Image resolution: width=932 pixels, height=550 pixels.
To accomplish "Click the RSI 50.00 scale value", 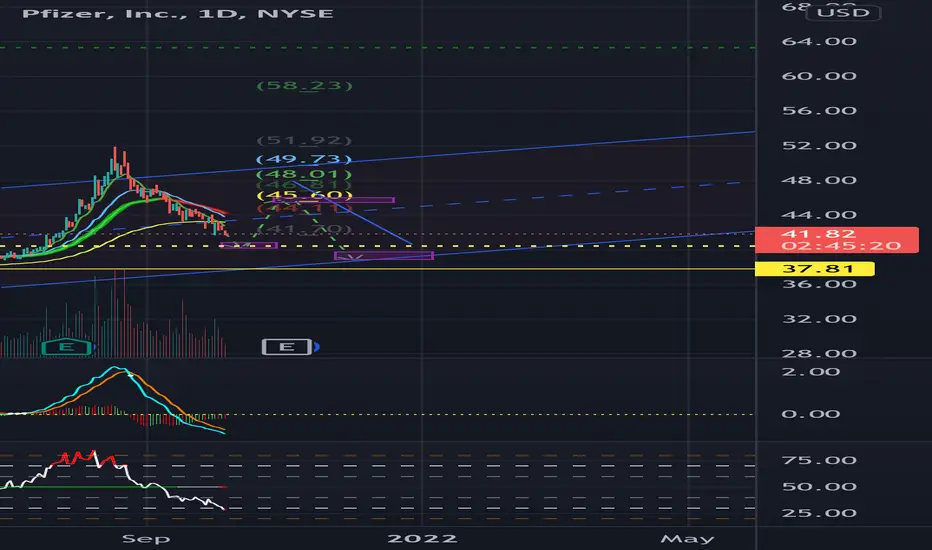I will click(x=819, y=486).
